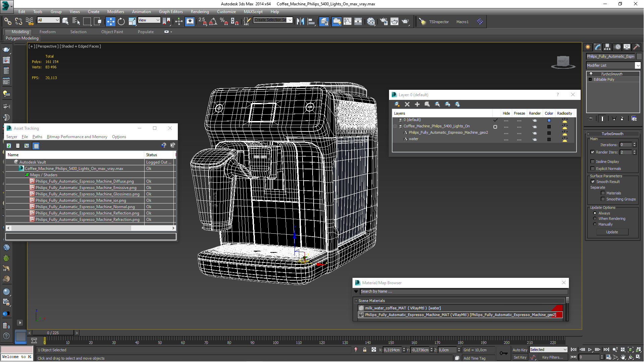The width and height of the screenshot is (644, 362).
Task: Check Separate by Smoothing Groups
Action: point(603,199)
